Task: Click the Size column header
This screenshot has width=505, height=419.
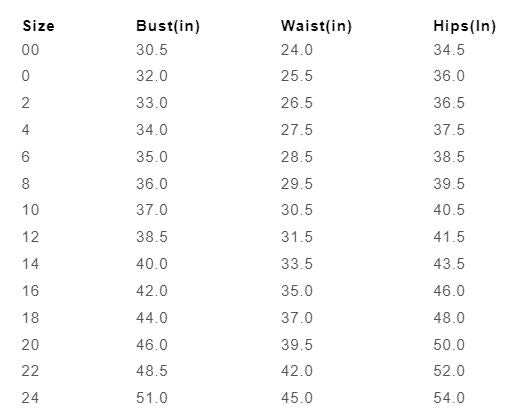Action: click(x=38, y=26)
